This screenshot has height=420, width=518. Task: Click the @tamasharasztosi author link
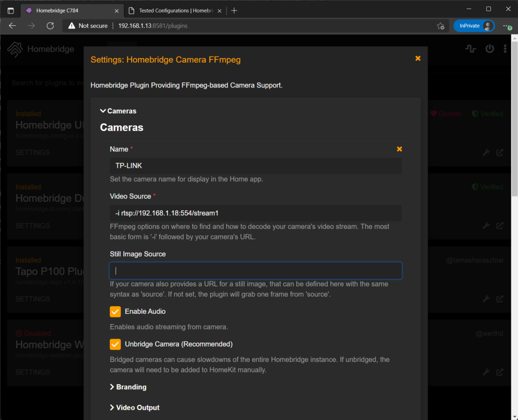474,260
